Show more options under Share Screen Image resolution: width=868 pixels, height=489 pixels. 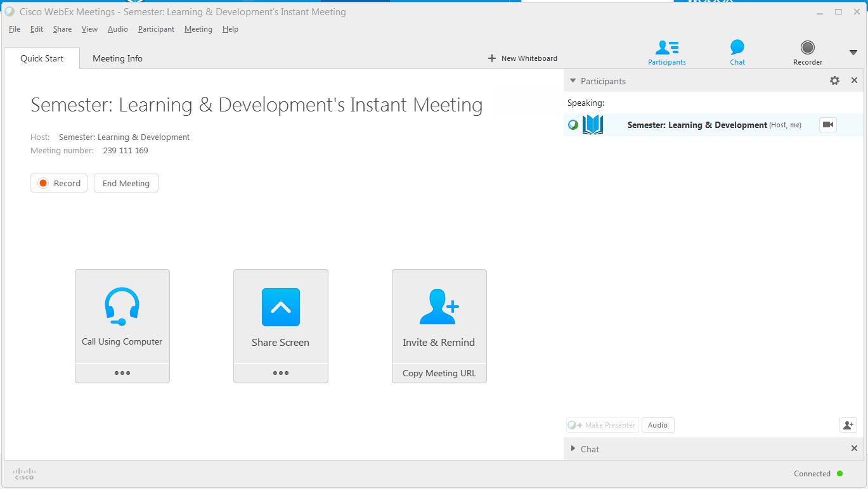pyautogui.click(x=281, y=373)
